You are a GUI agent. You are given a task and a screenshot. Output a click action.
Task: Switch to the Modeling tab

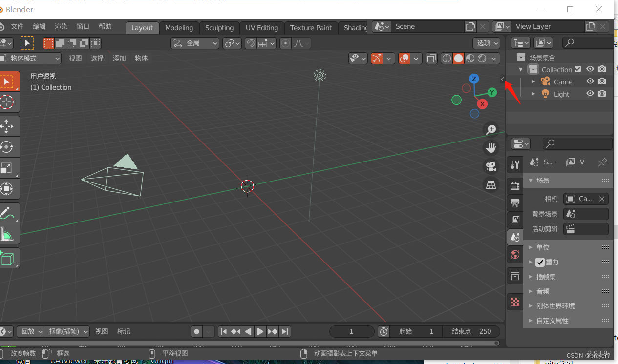(x=179, y=28)
